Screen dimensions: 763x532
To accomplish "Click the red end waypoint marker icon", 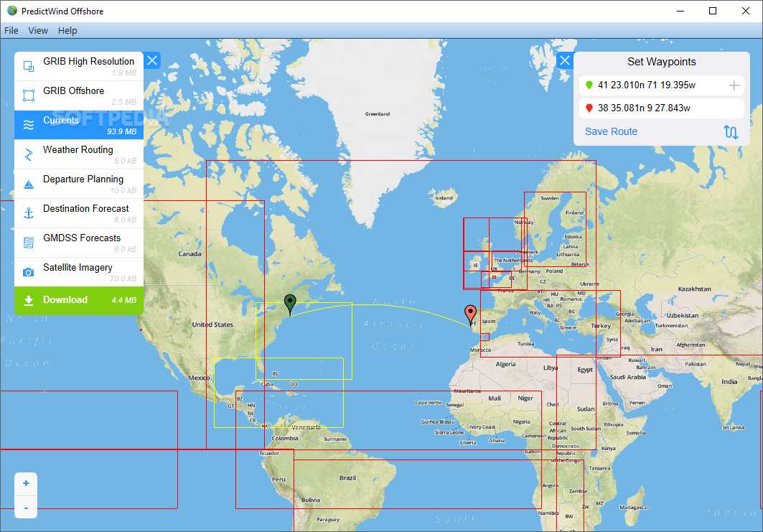I will [589, 108].
